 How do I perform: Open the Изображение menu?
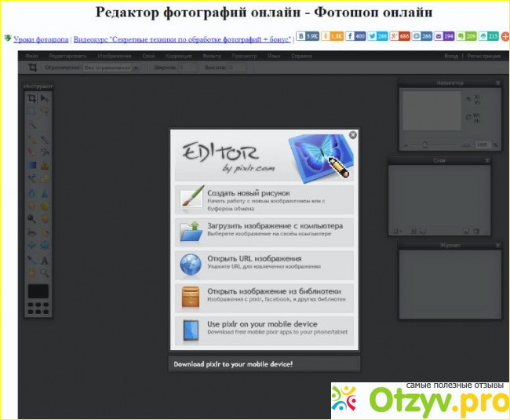coord(115,57)
